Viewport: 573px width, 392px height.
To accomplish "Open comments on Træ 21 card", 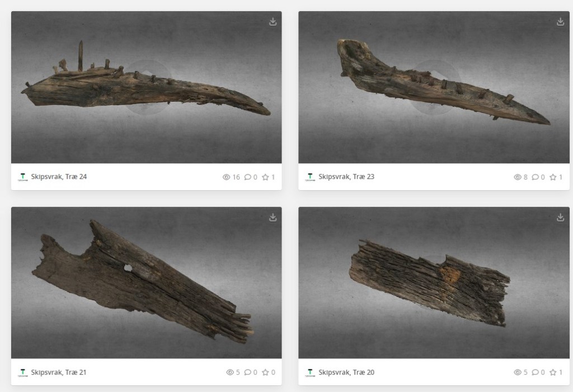I will coord(248,372).
